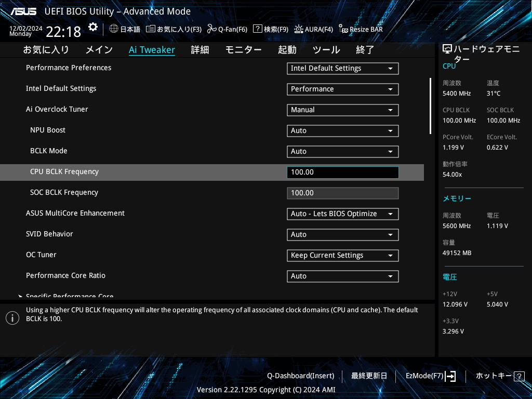Click CPU temperature 31°C value
Viewport: 532px width, 399px height.
click(x=494, y=94)
